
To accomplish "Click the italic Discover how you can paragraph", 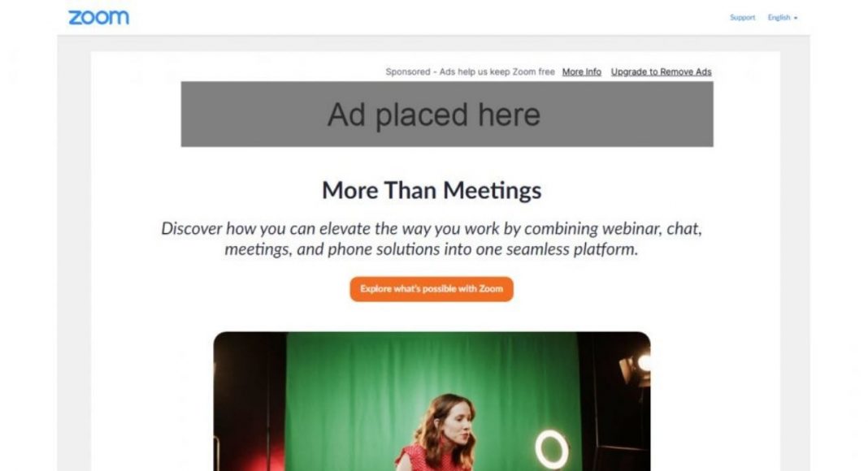I will click(x=432, y=239).
